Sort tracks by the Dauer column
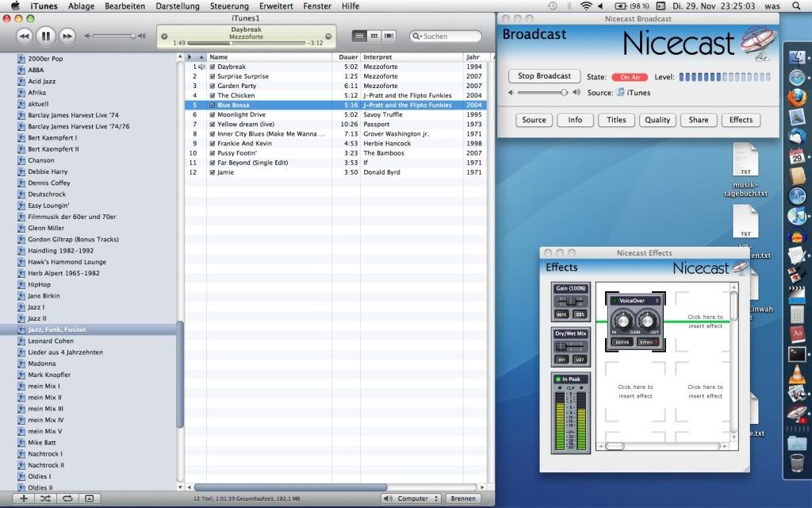This screenshot has height=508, width=812. [x=346, y=57]
